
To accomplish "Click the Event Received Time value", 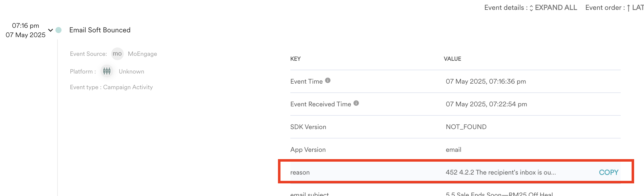I will 486,104.
